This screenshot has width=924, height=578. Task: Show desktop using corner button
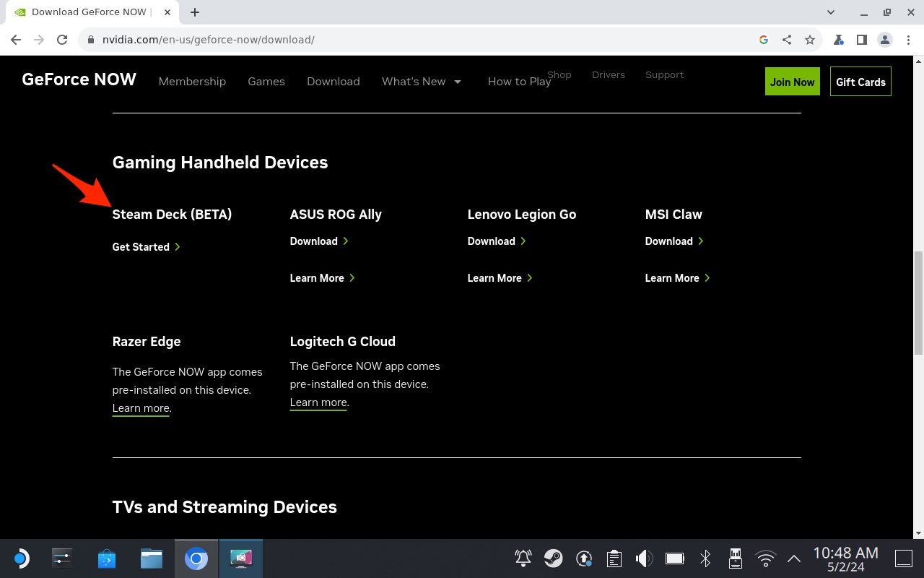904,558
